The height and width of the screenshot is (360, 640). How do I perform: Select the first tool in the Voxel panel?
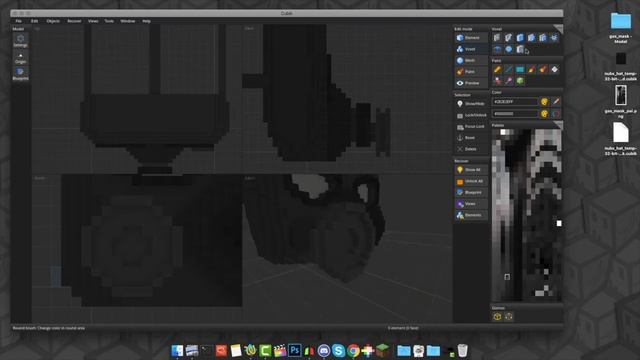[497, 38]
